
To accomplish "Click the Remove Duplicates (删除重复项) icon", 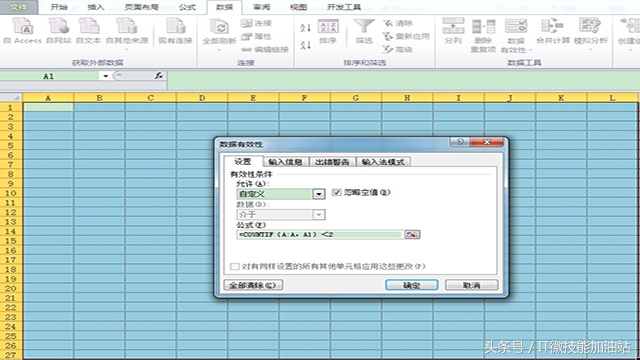I will pos(483,35).
